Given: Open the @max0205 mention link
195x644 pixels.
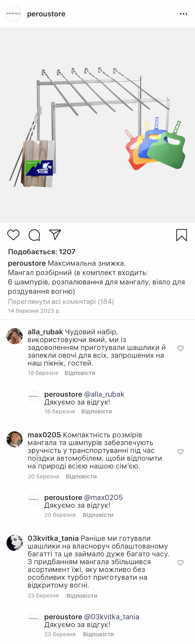Looking at the screenshot, I should 103,497.
